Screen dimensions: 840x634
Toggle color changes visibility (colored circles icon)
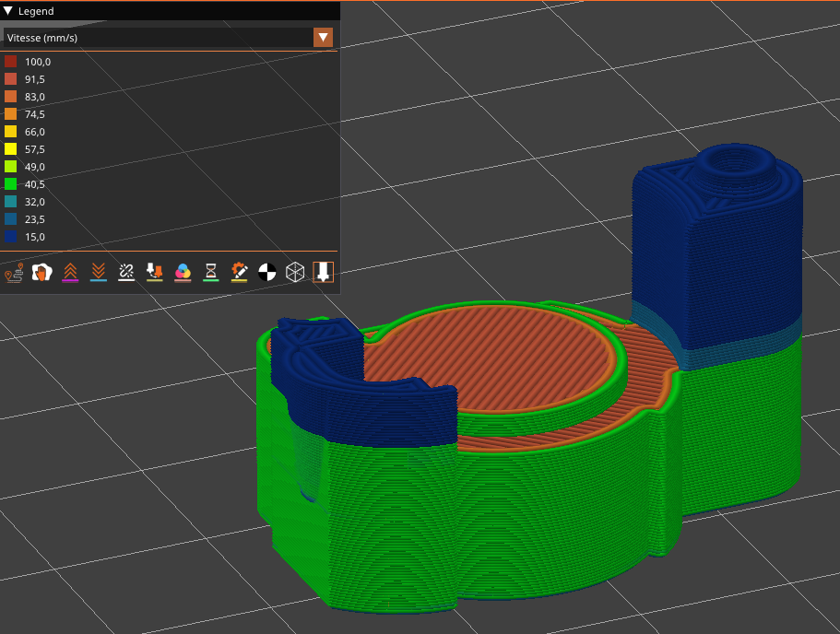coord(183,273)
